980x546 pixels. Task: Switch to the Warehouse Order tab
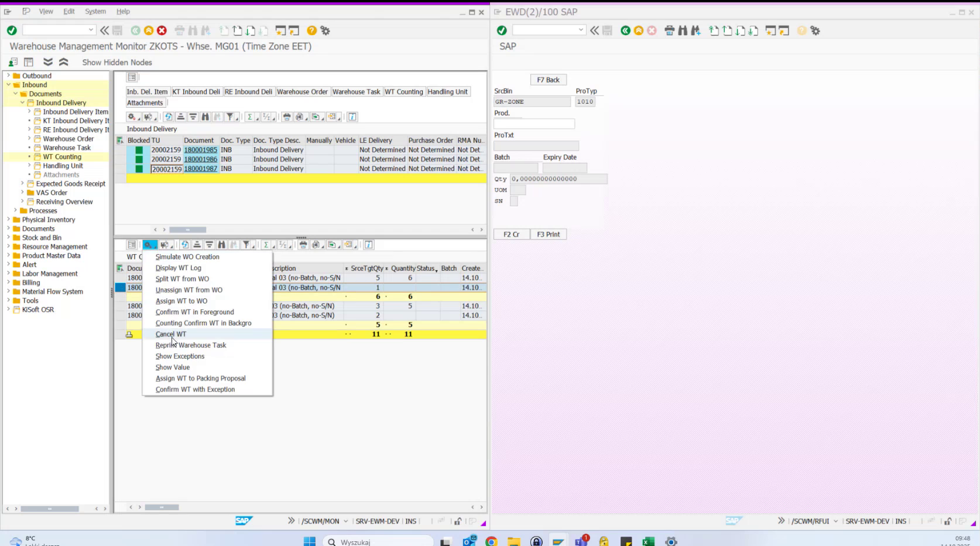click(x=302, y=91)
